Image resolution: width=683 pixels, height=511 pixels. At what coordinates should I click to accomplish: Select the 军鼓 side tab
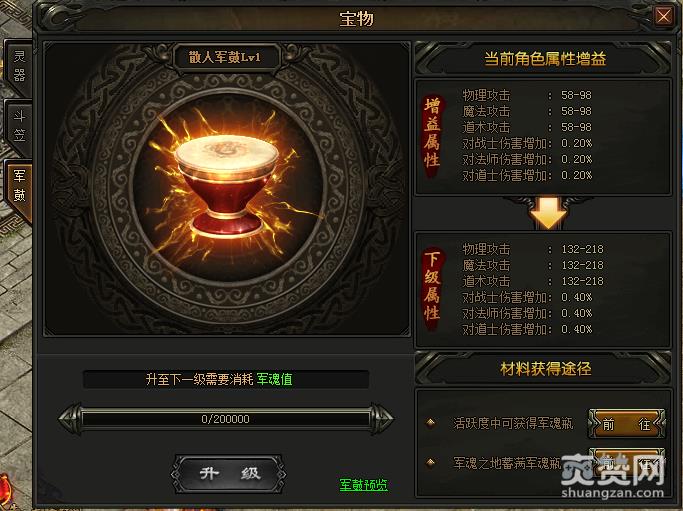19,186
